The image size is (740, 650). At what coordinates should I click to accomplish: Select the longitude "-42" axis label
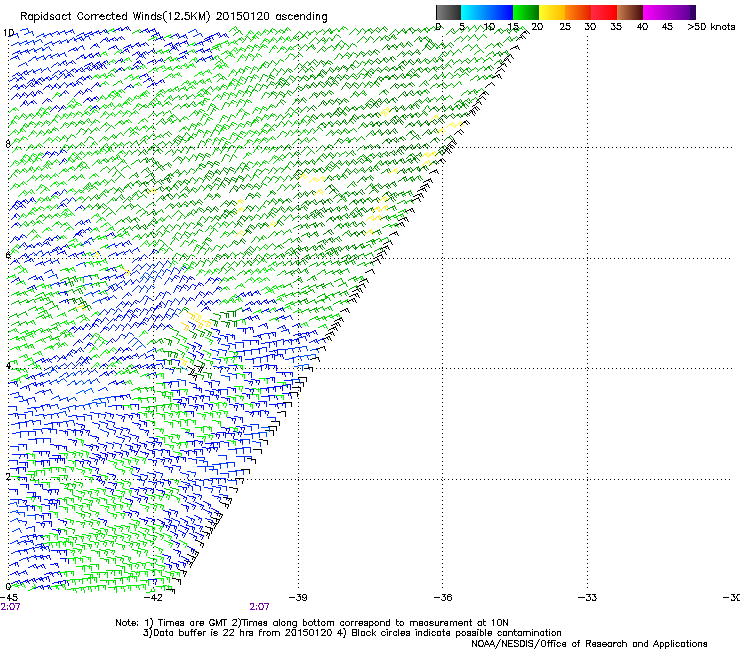click(x=153, y=598)
